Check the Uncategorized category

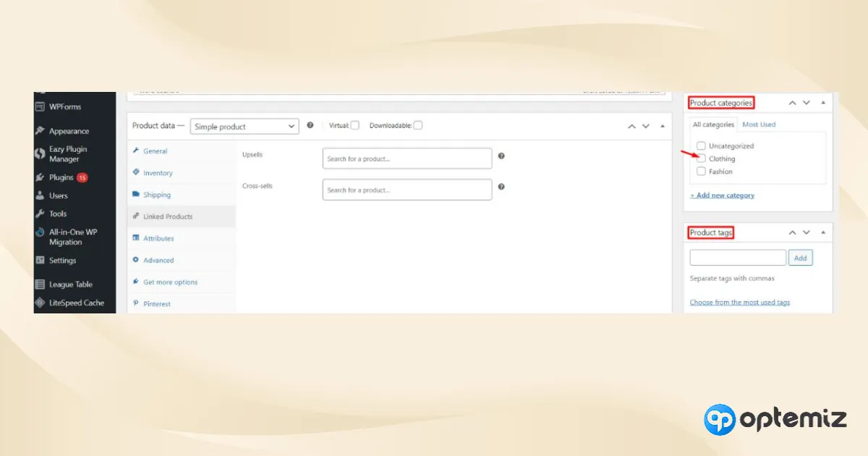pyautogui.click(x=701, y=145)
